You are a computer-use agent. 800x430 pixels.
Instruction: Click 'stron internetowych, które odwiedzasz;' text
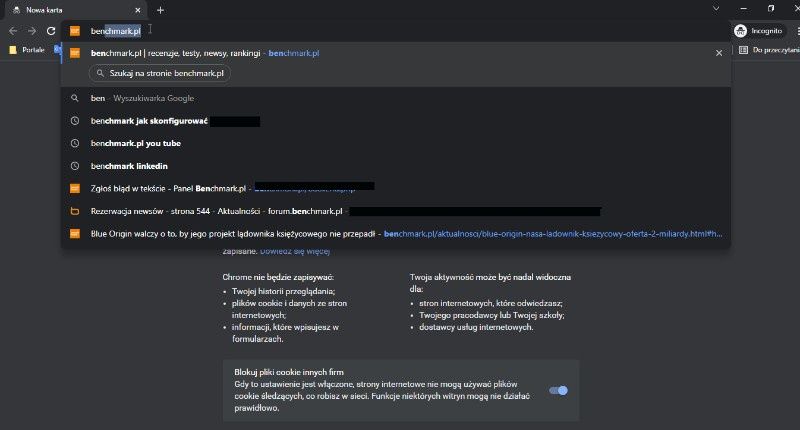tap(491, 303)
